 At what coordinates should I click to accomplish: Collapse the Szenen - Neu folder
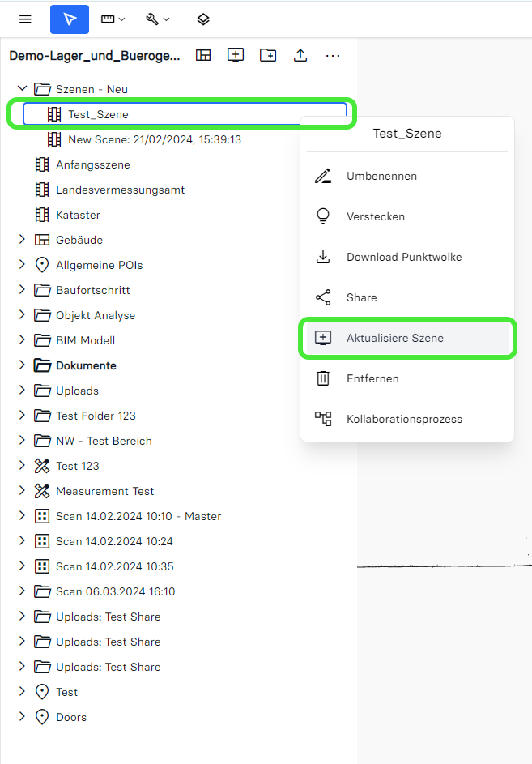pyautogui.click(x=23, y=89)
